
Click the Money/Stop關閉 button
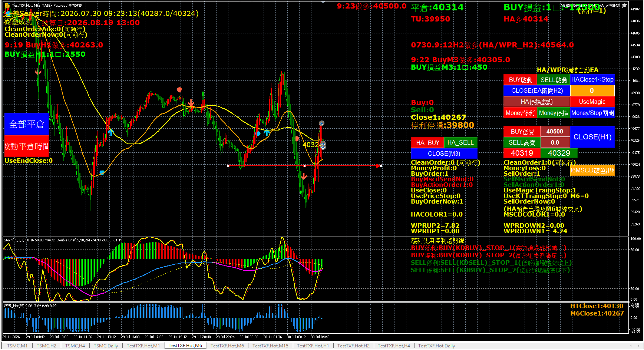click(592, 113)
